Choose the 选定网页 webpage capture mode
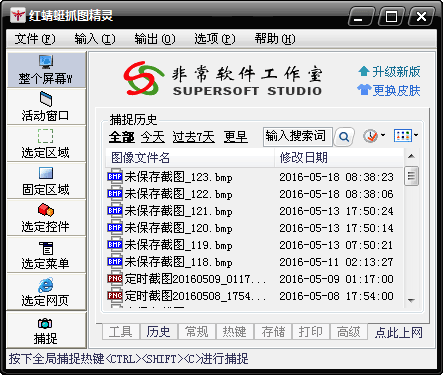 point(46,292)
